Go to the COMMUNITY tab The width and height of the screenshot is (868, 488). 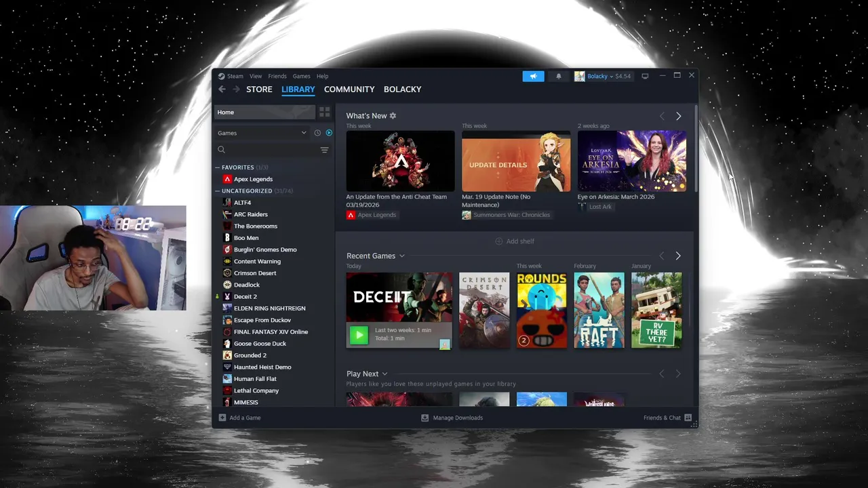click(349, 89)
